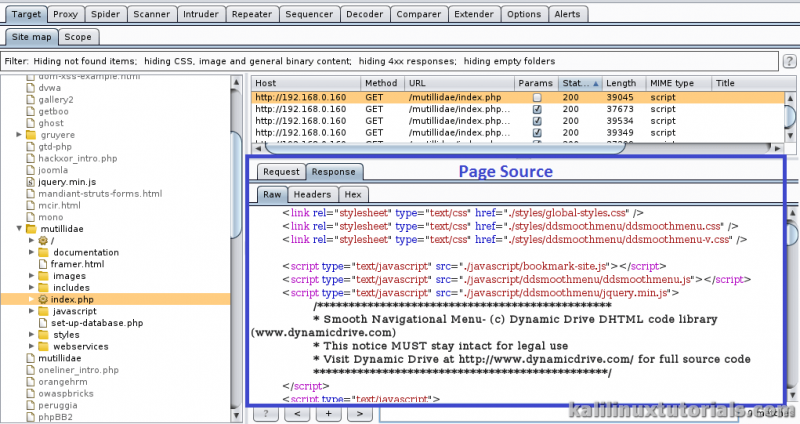
Task: Expand the gruyere folder node
Action: tap(19, 134)
